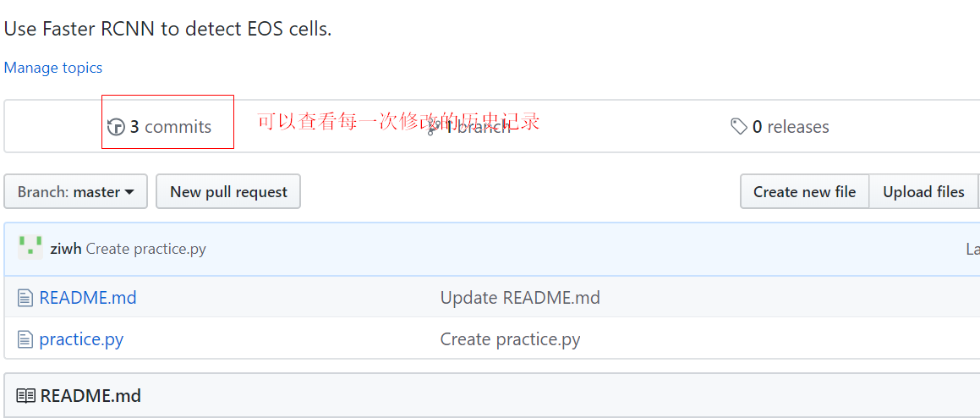Open the Manage topics link
This screenshot has height=418, width=980.
click(x=53, y=68)
